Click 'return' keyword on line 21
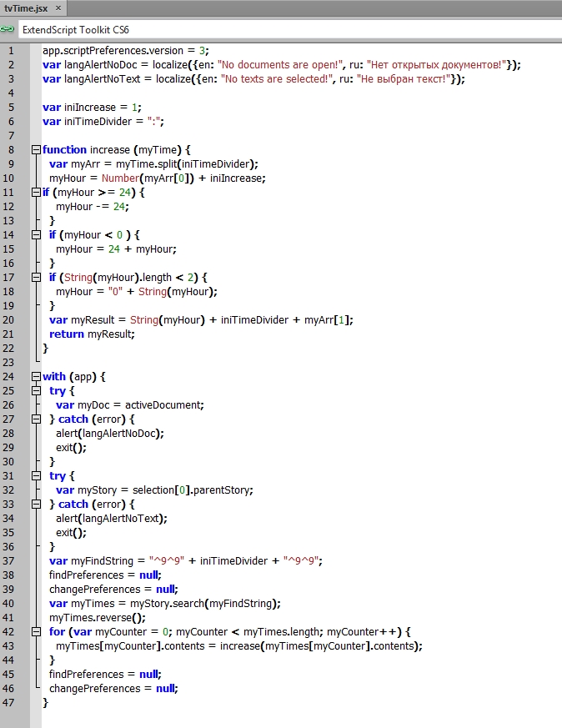The height and width of the screenshot is (728, 562). tap(67, 334)
